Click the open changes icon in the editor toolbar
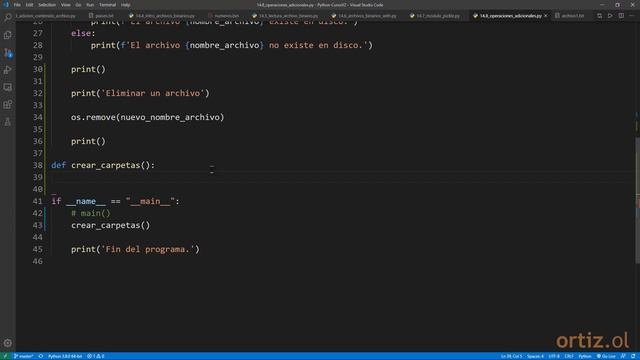 [600, 16]
